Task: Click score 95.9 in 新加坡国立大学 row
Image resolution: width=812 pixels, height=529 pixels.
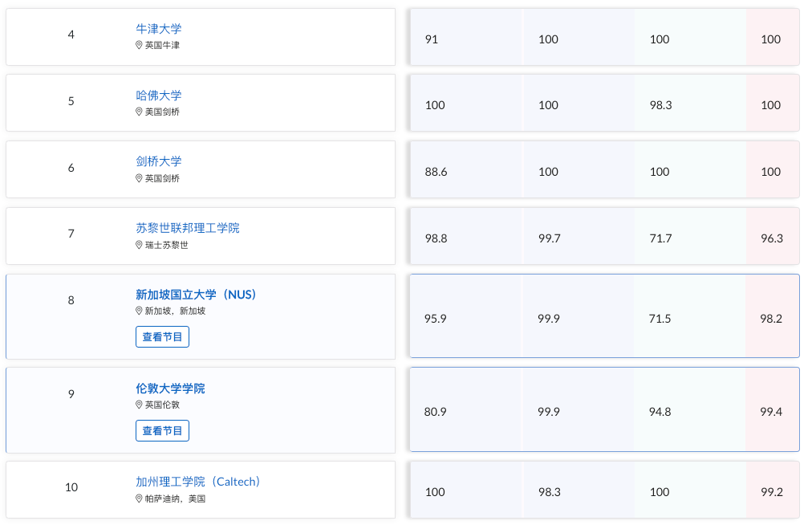Action: (x=436, y=319)
